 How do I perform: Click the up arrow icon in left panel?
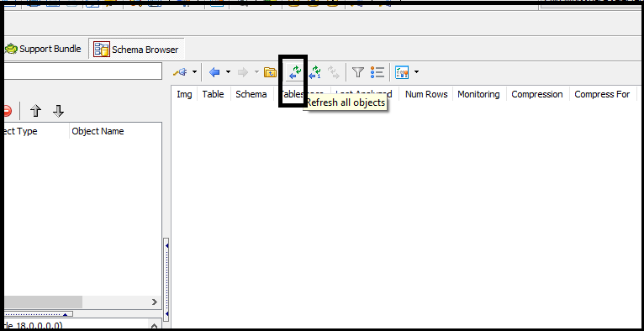(x=36, y=111)
